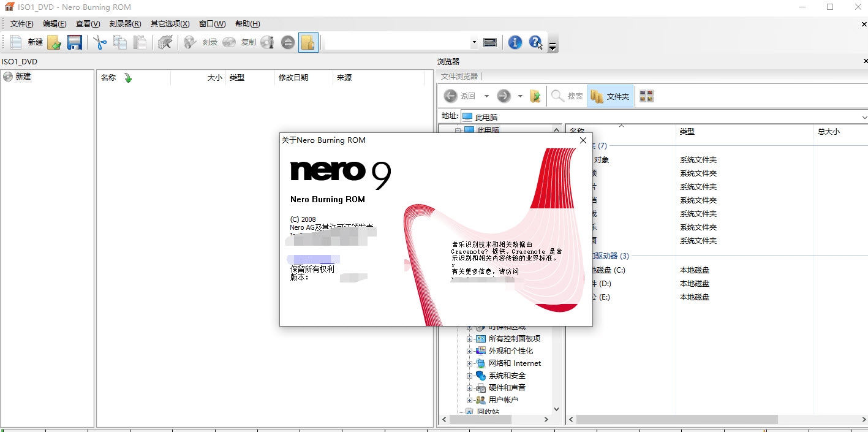Click the 搜索 search button
Screen dimensions: 868x432
(567, 96)
